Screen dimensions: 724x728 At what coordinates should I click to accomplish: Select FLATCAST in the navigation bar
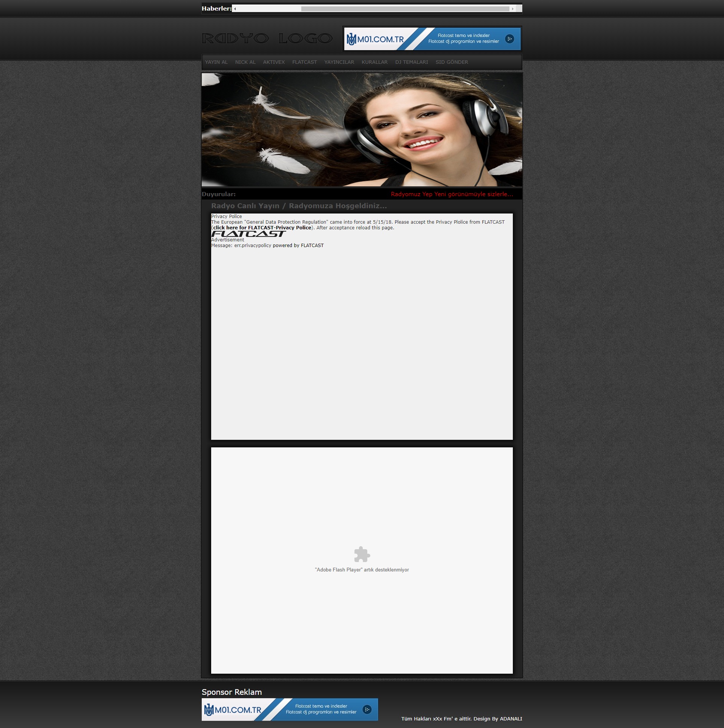(304, 62)
